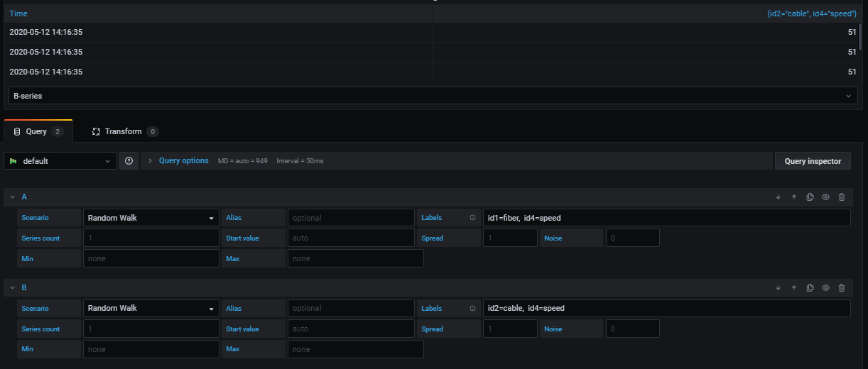Duplicate query A
868x369 pixels.
coord(810,197)
